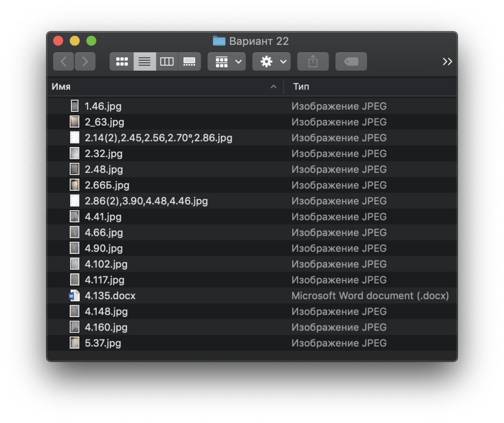Click the thumbnail icon of 4.102.jpg

click(x=75, y=263)
